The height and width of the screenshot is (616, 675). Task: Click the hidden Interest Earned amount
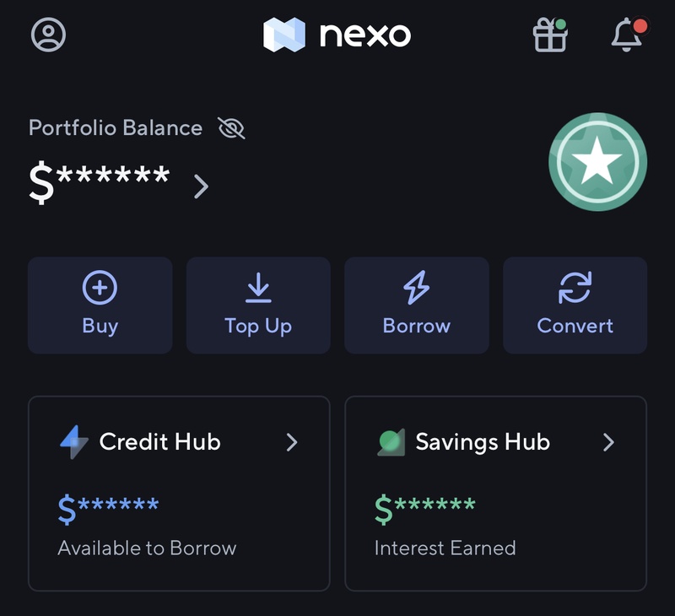[425, 509]
